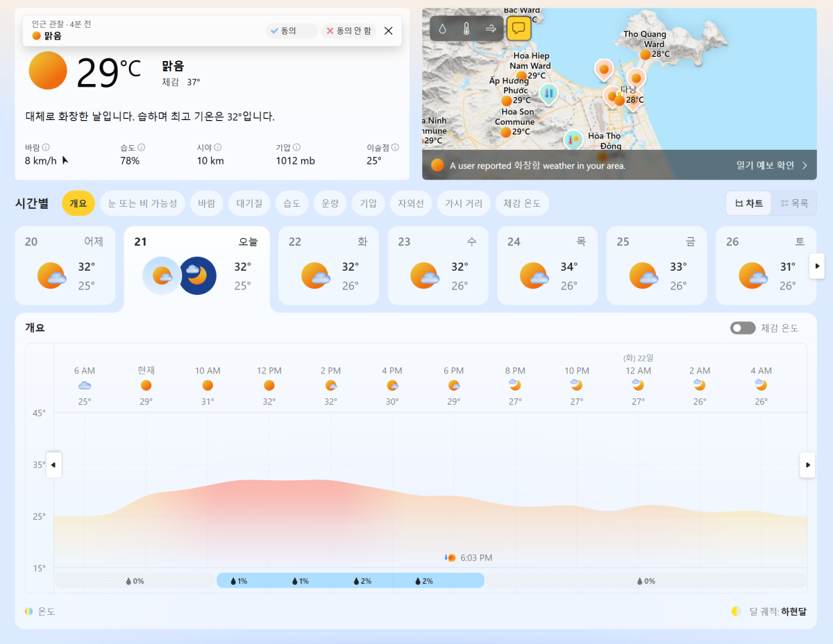Open the 24 목 forecast card
Image resolution: width=833 pixels, height=644 pixels.
click(x=547, y=265)
